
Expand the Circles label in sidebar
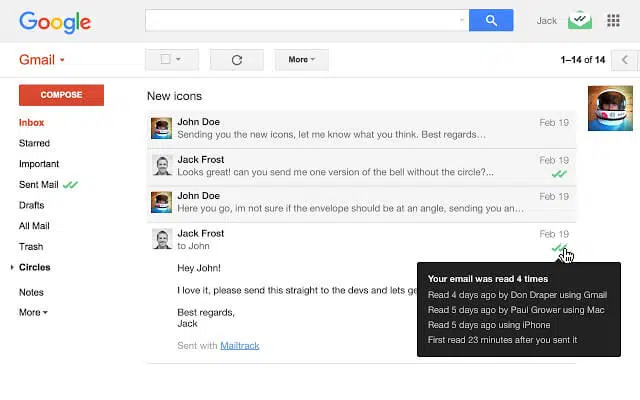34,267
